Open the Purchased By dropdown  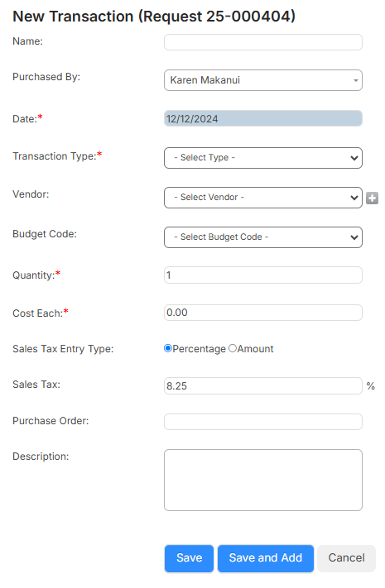[263, 80]
